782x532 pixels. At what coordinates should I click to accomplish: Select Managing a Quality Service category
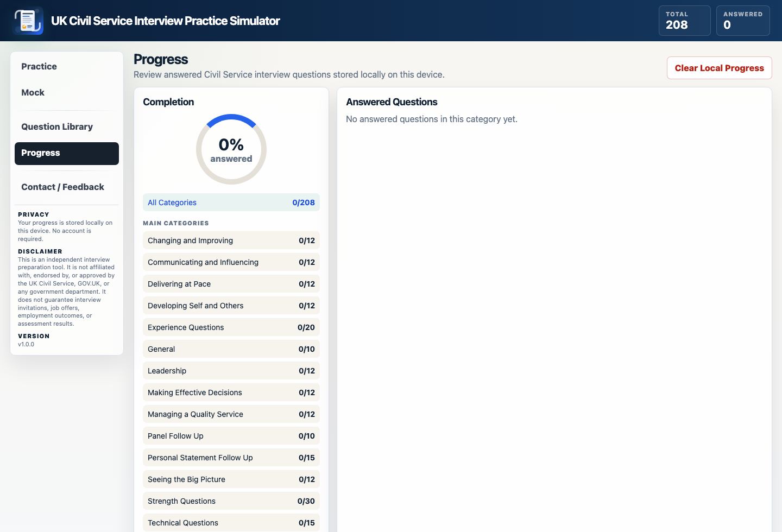click(x=231, y=414)
